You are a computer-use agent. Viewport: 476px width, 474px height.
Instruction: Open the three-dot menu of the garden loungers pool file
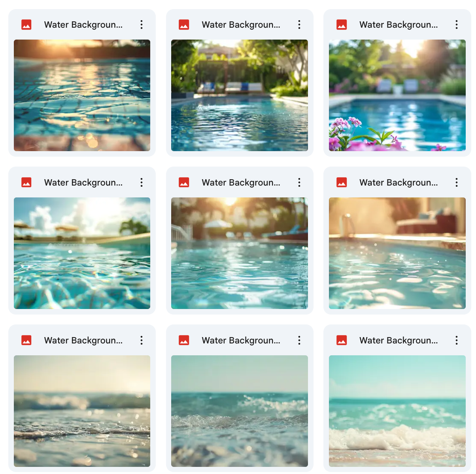click(299, 25)
